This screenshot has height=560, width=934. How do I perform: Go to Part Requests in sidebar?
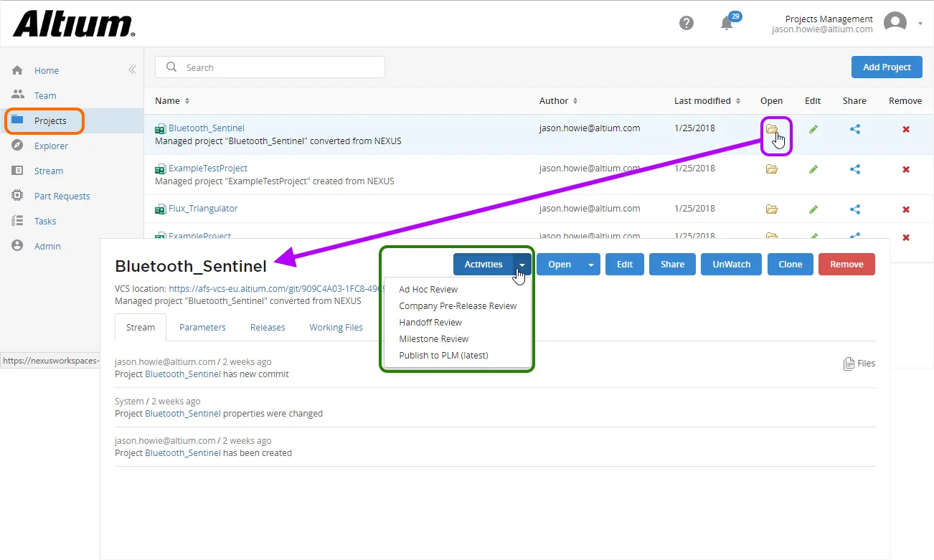coord(62,196)
